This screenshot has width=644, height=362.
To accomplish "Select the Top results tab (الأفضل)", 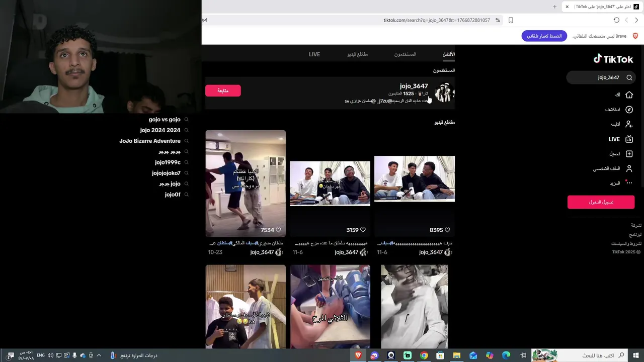I will tap(449, 54).
